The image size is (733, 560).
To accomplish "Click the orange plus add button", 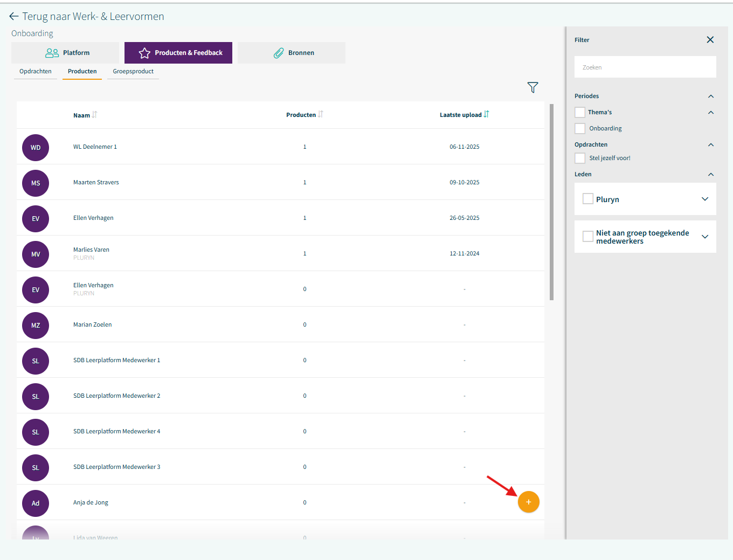I will tap(528, 502).
